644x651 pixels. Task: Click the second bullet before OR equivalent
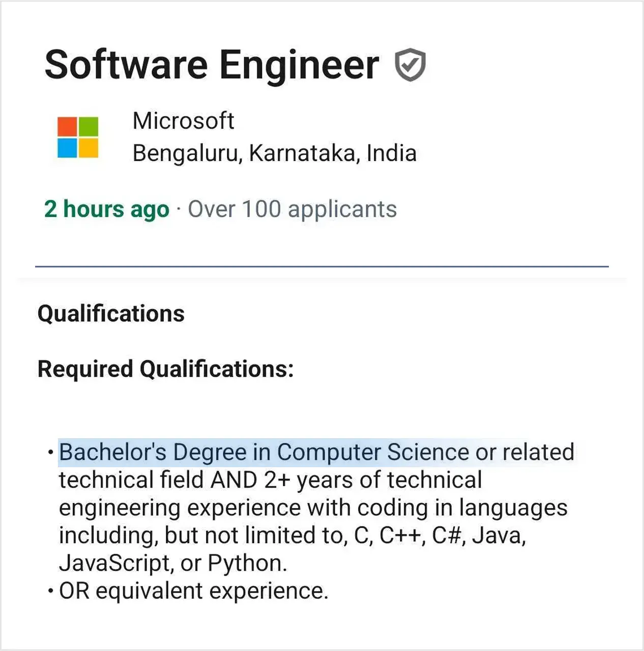coord(50,591)
